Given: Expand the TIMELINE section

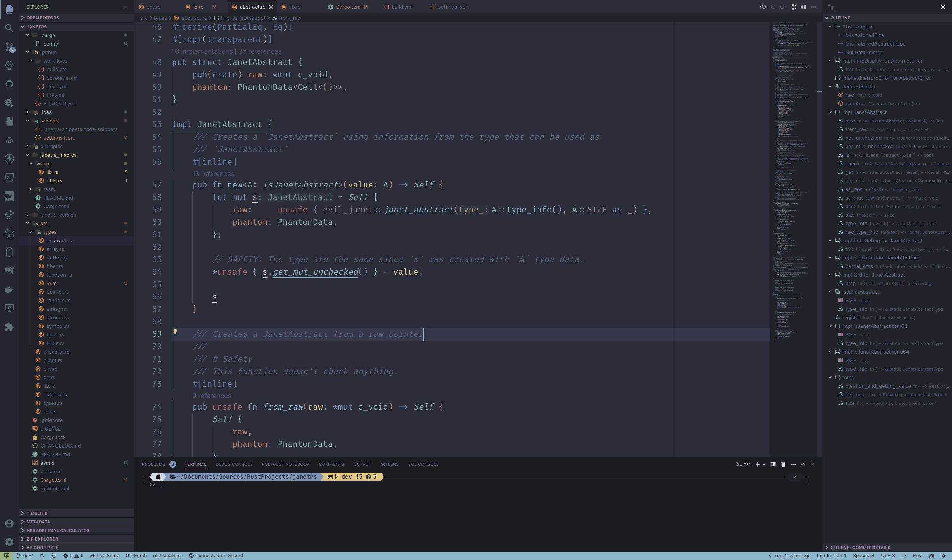Looking at the screenshot, I should 37,513.
